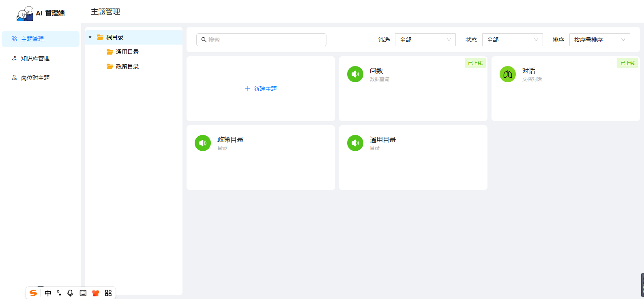
Task: Open the 排序 sort order dropdown
Action: (x=599, y=40)
